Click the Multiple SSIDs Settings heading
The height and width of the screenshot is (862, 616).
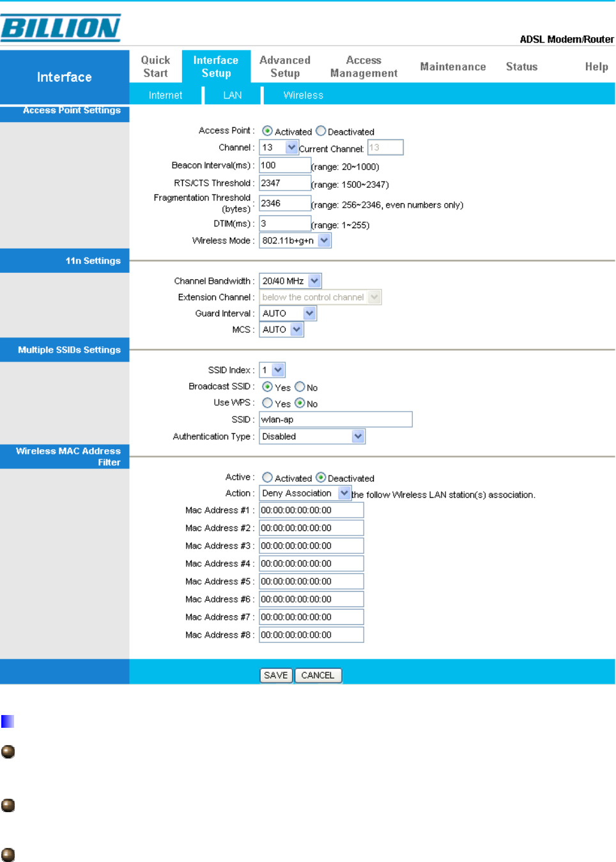pos(69,350)
